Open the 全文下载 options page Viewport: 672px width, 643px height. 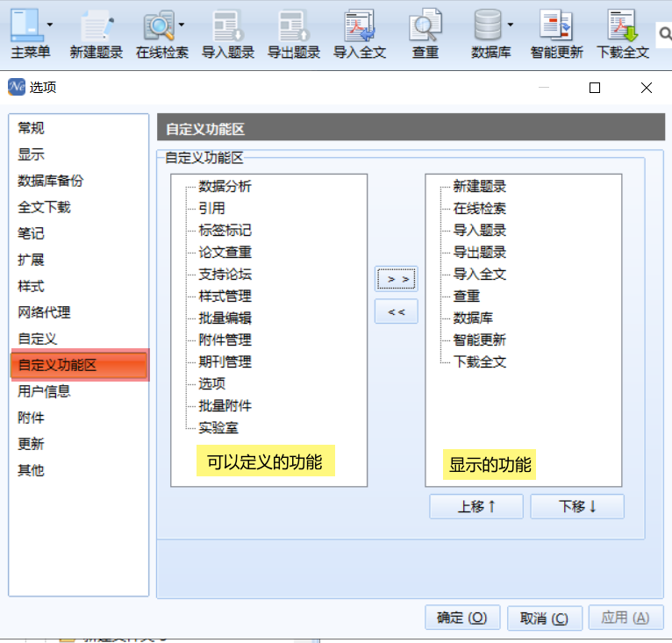coord(44,207)
